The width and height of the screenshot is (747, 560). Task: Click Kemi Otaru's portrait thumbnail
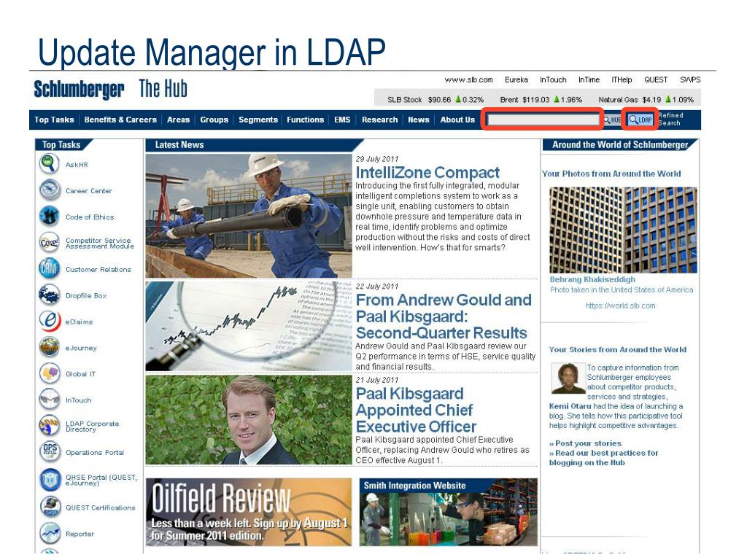pyautogui.click(x=568, y=378)
